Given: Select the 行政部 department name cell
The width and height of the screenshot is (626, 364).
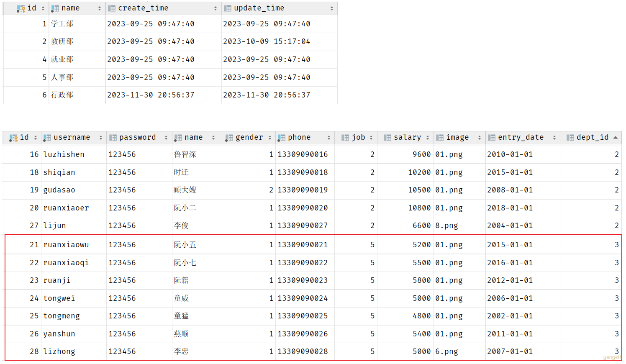Looking at the screenshot, I should (77, 95).
